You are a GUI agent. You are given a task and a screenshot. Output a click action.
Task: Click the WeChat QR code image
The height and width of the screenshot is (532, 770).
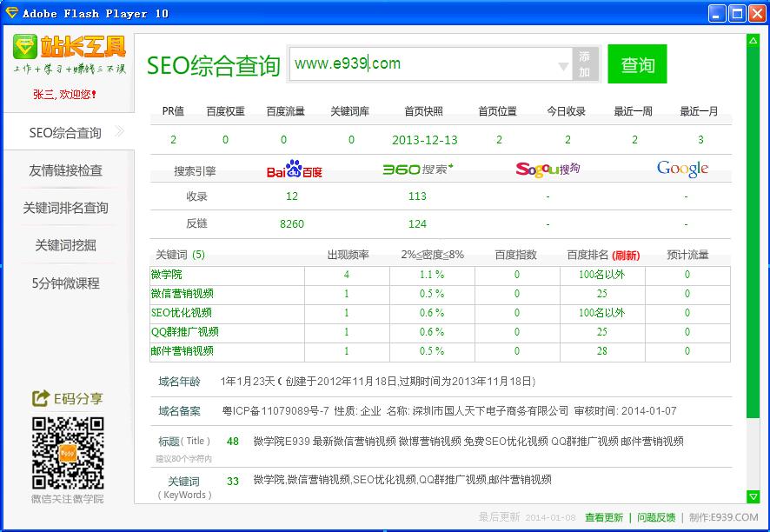click(68, 452)
